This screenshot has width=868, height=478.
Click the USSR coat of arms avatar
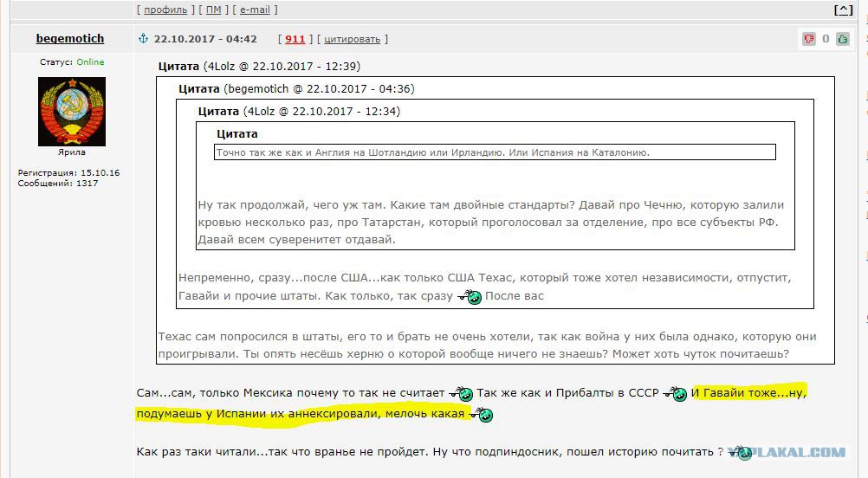(x=71, y=112)
